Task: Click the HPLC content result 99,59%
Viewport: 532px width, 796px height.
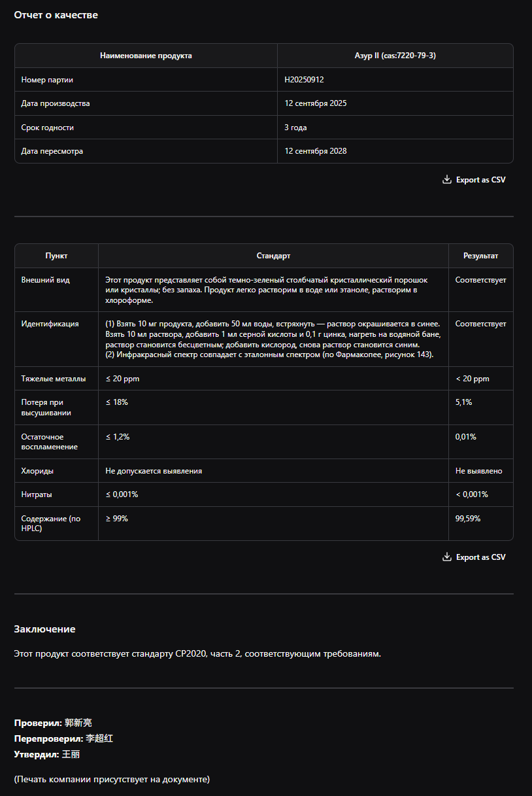Action: [468, 519]
